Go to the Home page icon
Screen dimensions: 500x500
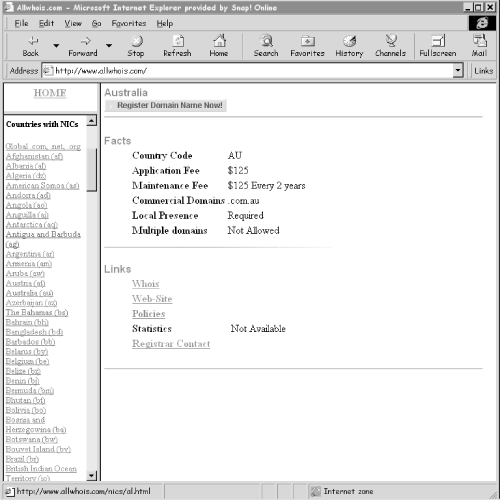(219, 46)
